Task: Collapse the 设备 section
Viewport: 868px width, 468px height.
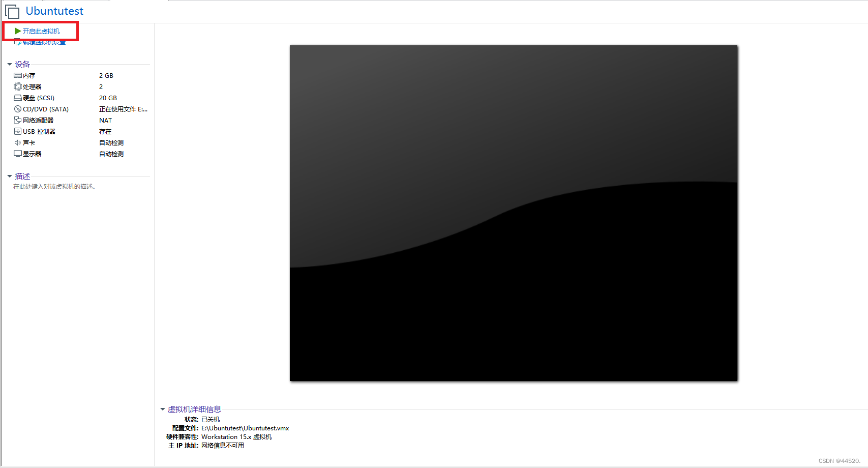Action: pos(10,65)
